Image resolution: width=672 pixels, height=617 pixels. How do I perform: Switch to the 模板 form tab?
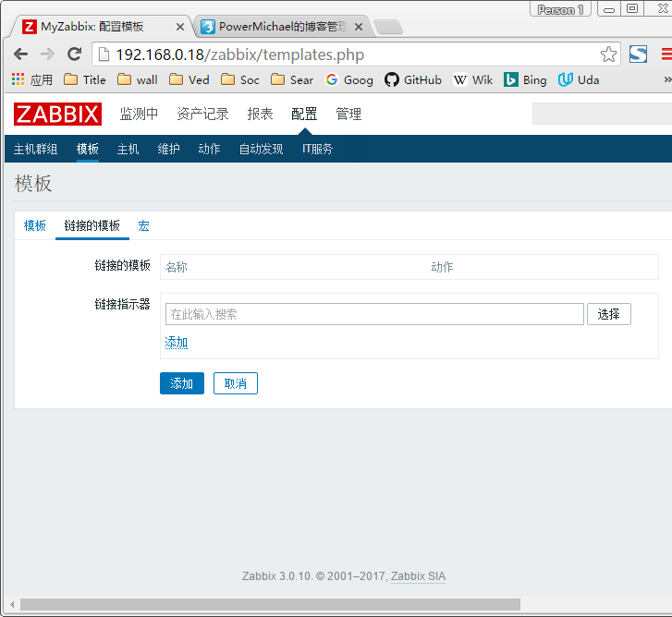coord(35,225)
